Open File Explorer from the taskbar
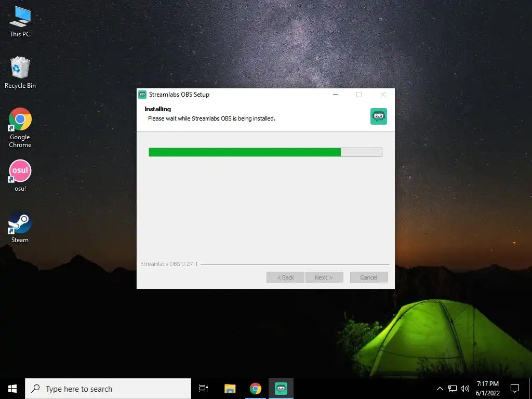532x399 pixels. [x=230, y=389]
